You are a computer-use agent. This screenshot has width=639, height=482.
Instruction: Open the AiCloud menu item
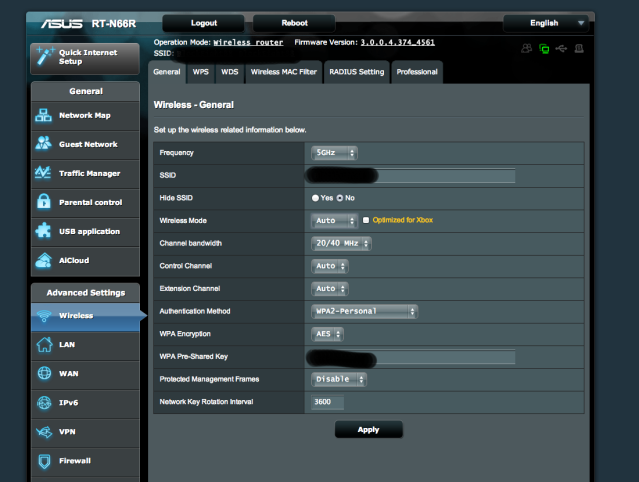pos(85,261)
